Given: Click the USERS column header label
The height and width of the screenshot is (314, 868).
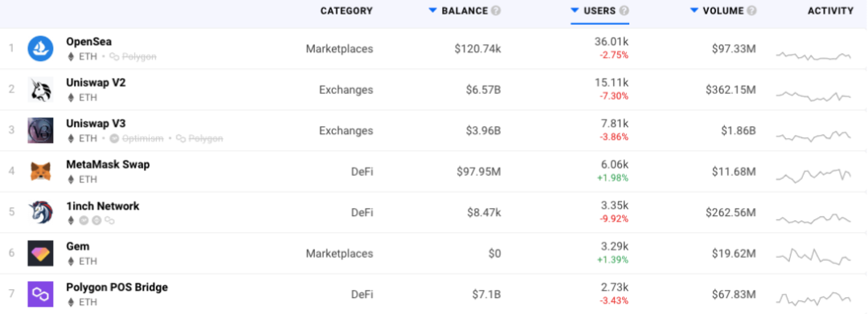Looking at the screenshot, I should point(600,10).
